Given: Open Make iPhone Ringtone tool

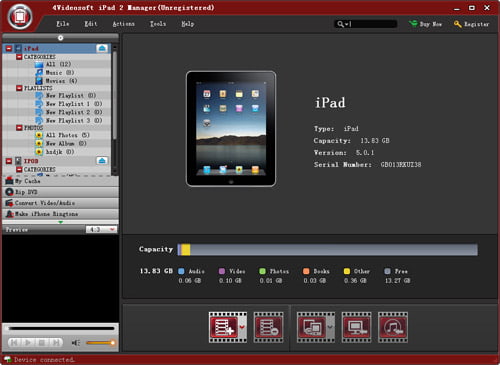Looking at the screenshot, I should (x=60, y=214).
